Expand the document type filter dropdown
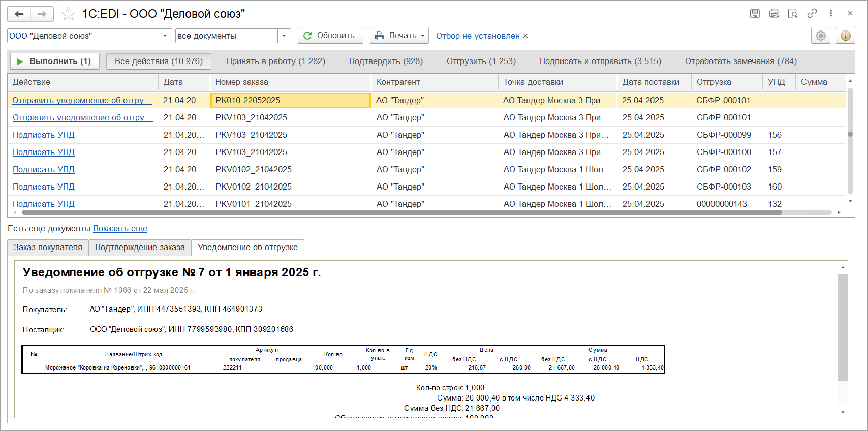This screenshot has height=431, width=868. [284, 36]
